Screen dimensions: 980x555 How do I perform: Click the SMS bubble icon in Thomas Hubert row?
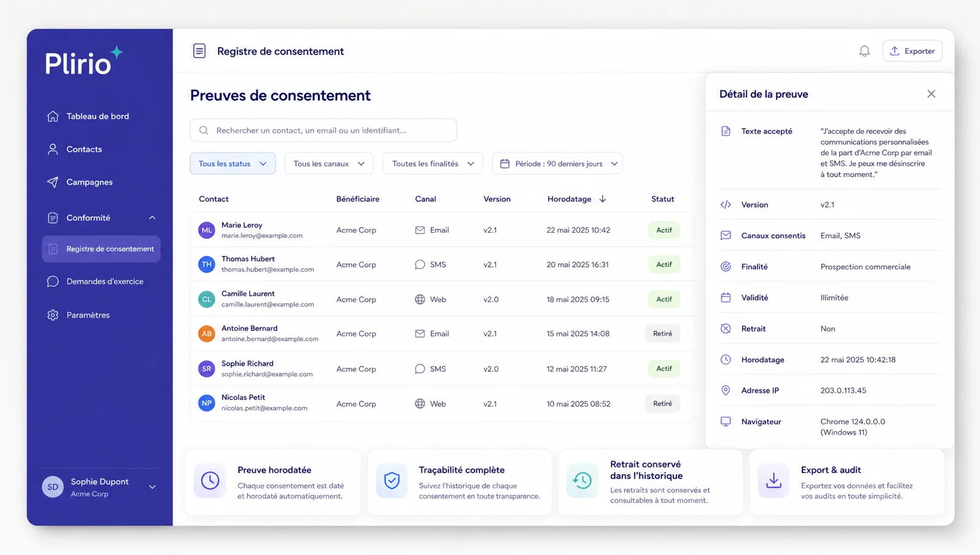click(x=420, y=265)
